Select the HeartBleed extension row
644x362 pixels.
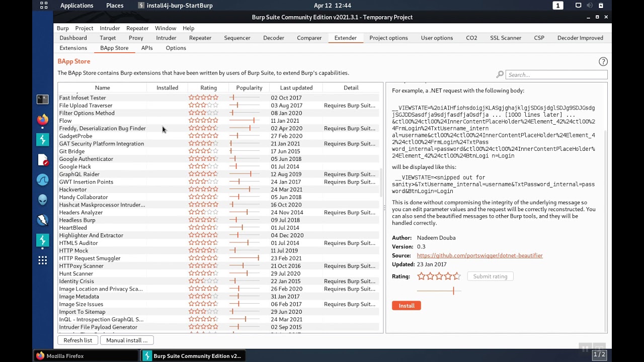click(218, 228)
